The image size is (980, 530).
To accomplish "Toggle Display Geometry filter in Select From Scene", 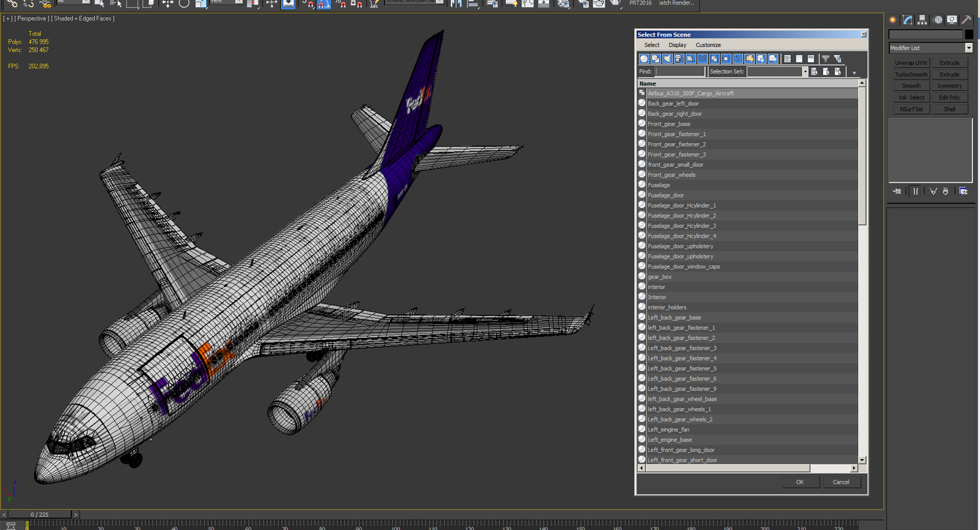I will pos(644,59).
